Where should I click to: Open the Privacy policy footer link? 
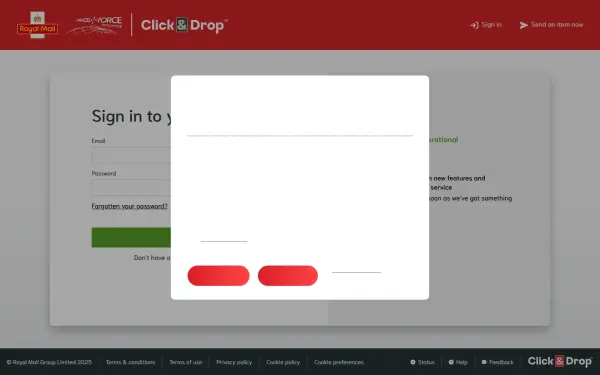click(x=234, y=362)
